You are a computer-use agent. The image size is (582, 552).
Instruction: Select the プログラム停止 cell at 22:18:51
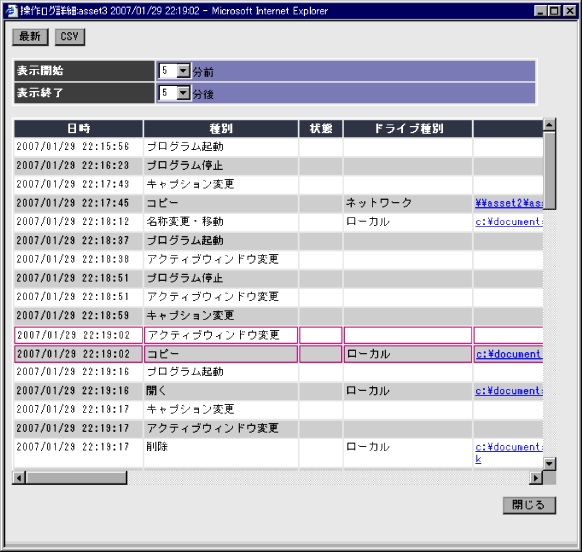[221, 278]
